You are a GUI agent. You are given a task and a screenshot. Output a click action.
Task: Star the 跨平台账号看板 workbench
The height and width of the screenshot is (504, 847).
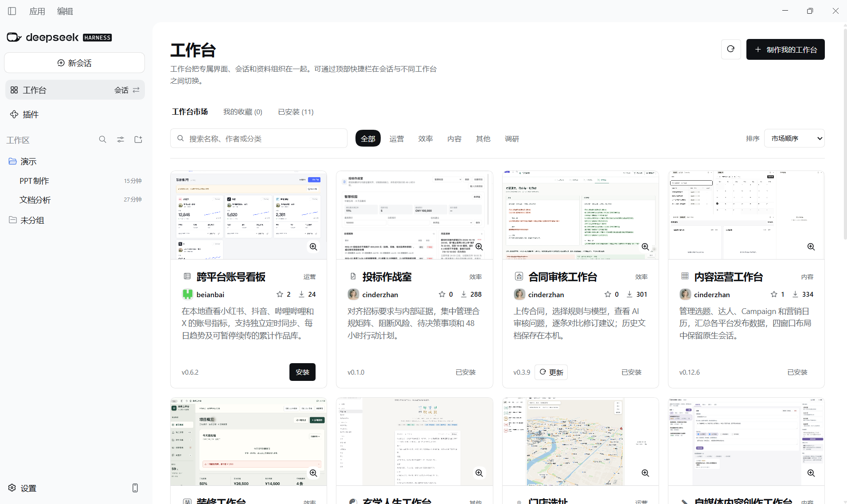[x=280, y=294]
